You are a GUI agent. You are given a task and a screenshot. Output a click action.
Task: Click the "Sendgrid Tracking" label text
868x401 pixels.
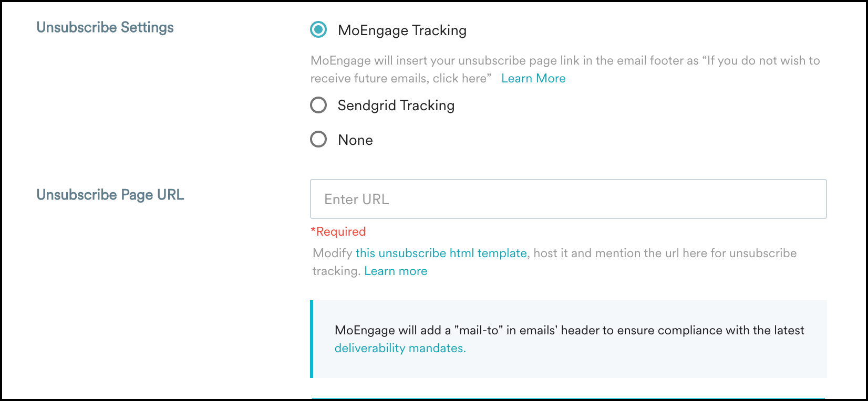(396, 105)
